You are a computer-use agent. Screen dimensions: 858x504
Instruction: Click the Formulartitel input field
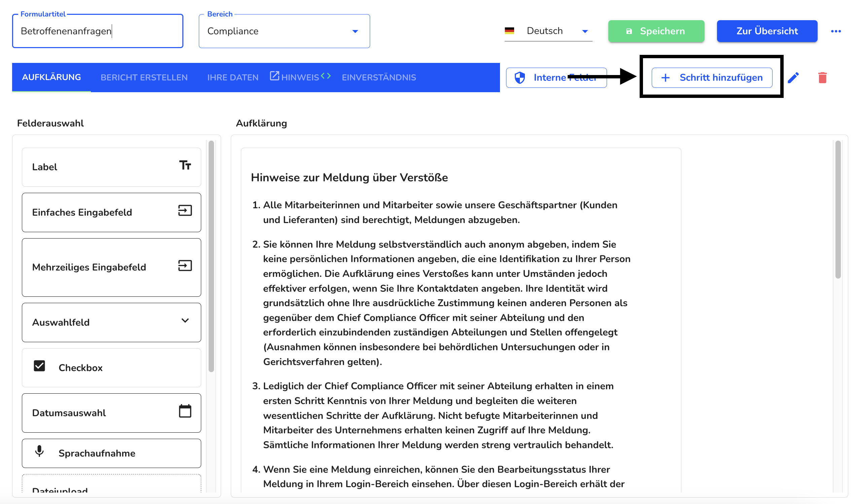tap(98, 31)
